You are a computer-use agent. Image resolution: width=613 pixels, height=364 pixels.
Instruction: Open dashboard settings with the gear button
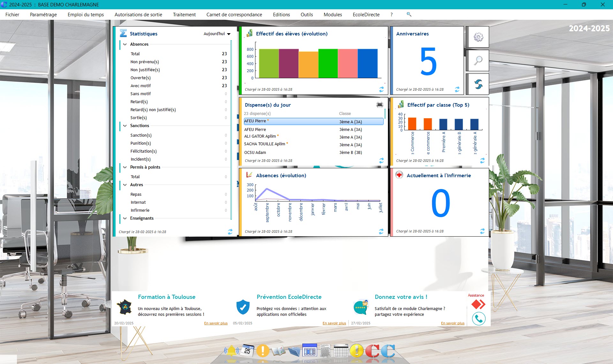pos(478,37)
